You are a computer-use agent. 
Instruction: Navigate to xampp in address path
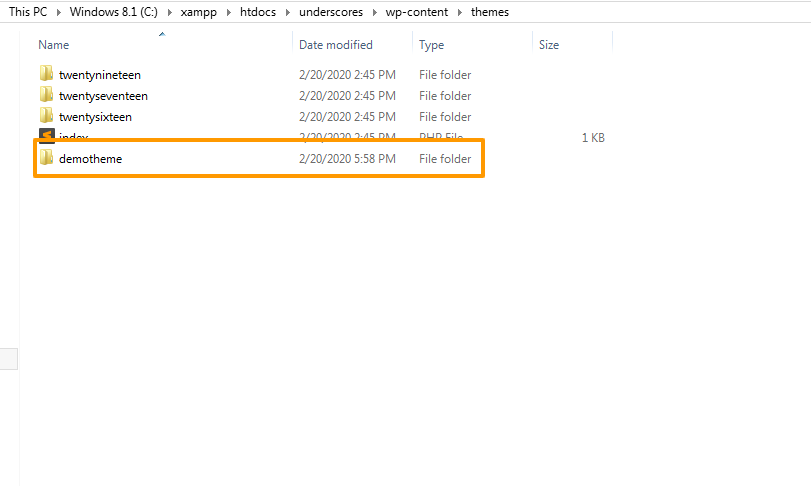[199, 12]
